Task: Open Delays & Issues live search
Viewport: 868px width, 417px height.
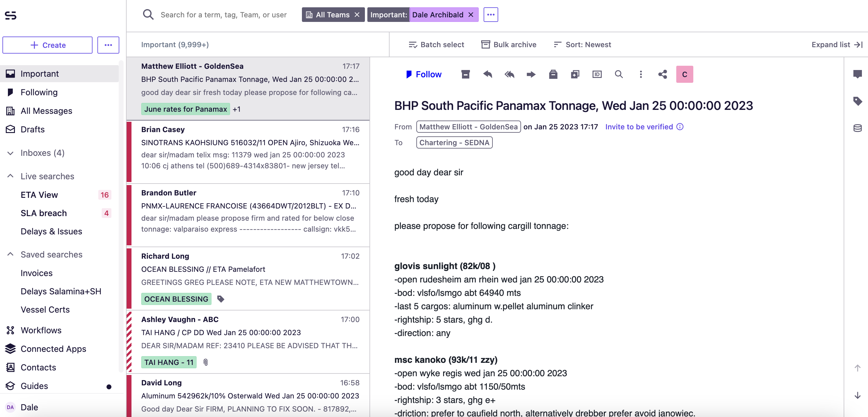Action: (59, 231)
